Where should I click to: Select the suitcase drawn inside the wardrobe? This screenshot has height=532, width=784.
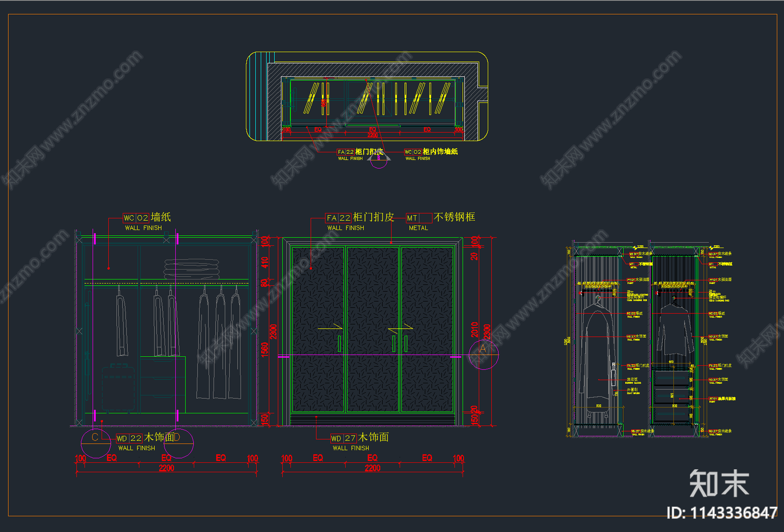[118, 387]
